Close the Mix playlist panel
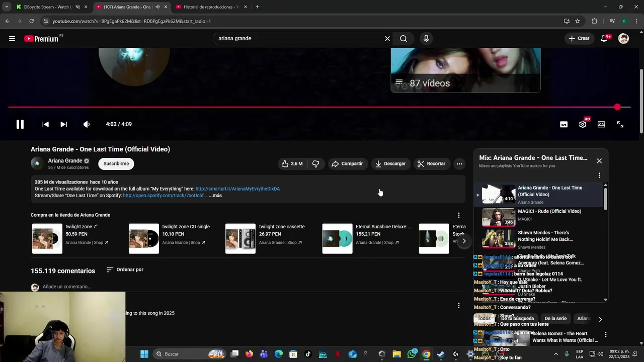The width and height of the screenshot is (644, 362). point(599,161)
